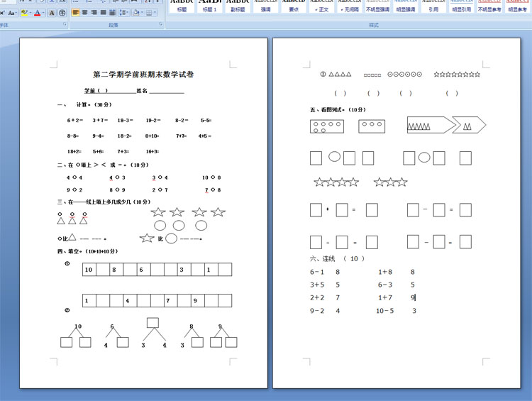Apply the 无间隔 style

pyautogui.click(x=350, y=6)
